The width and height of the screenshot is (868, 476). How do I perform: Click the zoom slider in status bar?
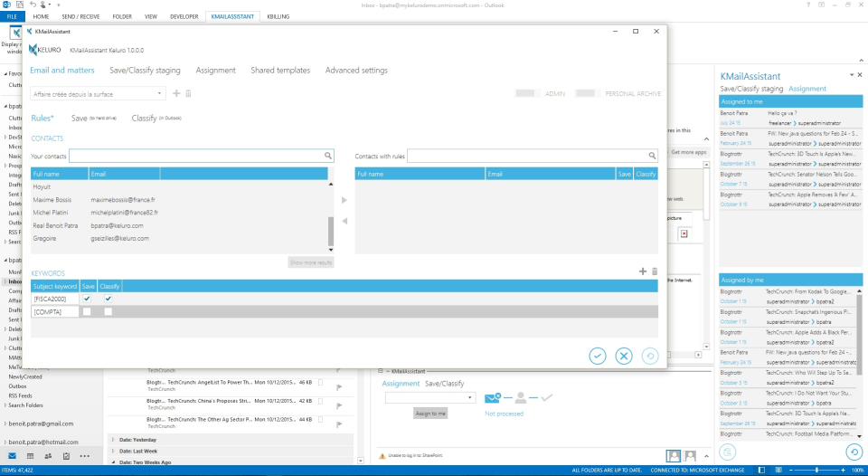coord(817,471)
